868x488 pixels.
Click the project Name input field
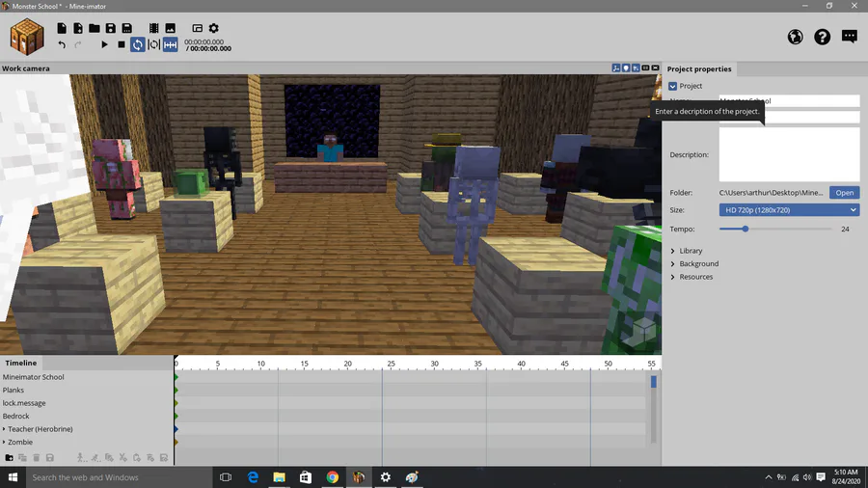click(789, 100)
